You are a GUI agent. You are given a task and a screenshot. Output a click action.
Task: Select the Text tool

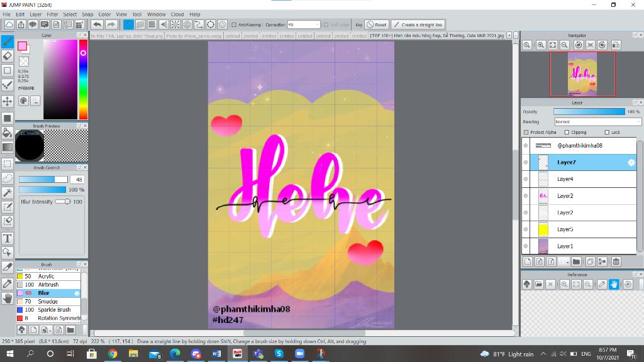point(8,238)
